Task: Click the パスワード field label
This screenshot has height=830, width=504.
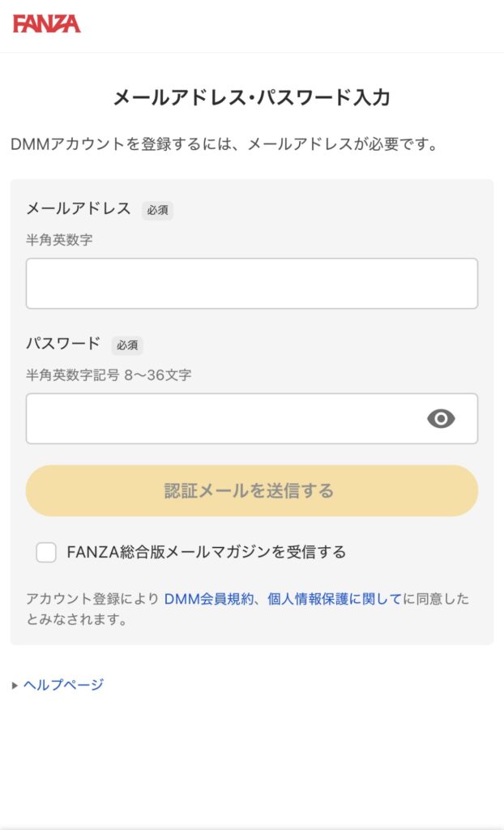Action: point(63,343)
